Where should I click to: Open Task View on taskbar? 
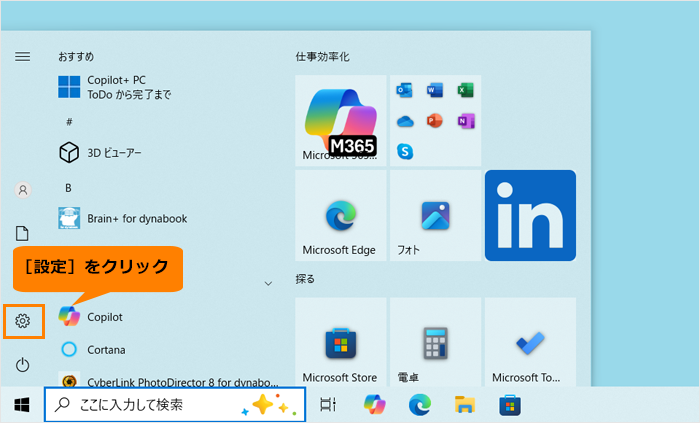point(328,405)
